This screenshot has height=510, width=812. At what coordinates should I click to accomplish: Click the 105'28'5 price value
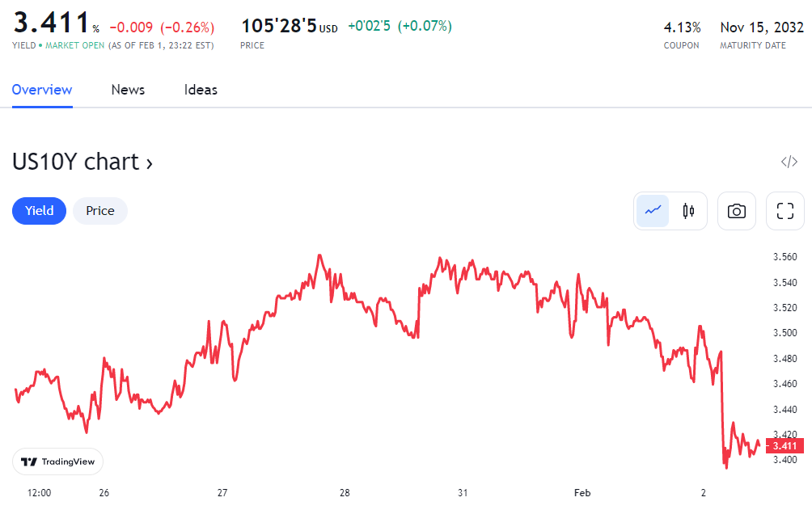pyautogui.click(x=278, y=26)
